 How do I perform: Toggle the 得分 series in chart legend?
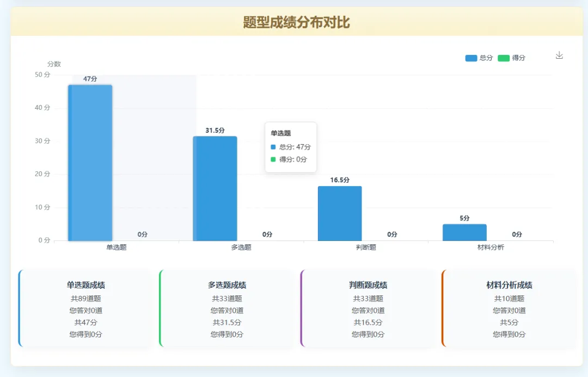tap(511, 58)
